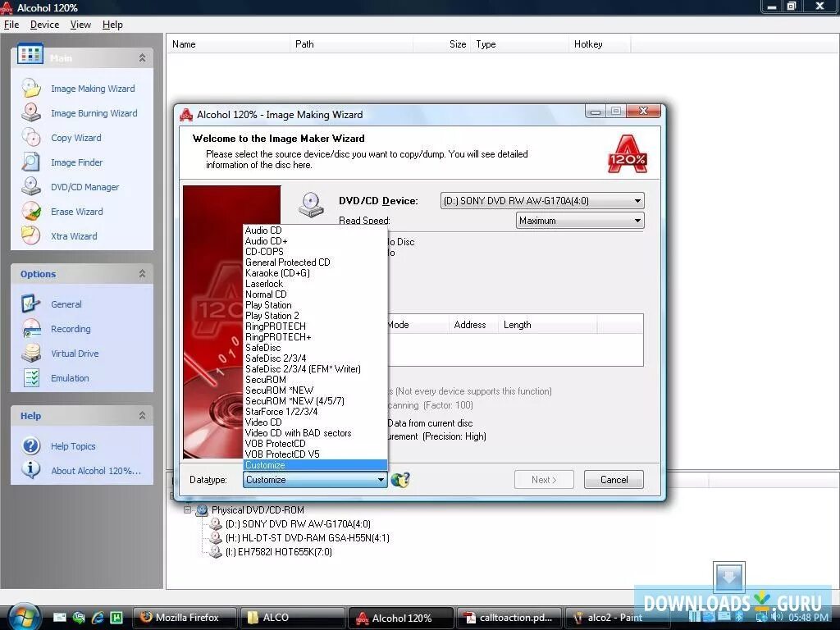Open General options icon
This screenshot has width=840, height=630.
click(x=31, y=304)
